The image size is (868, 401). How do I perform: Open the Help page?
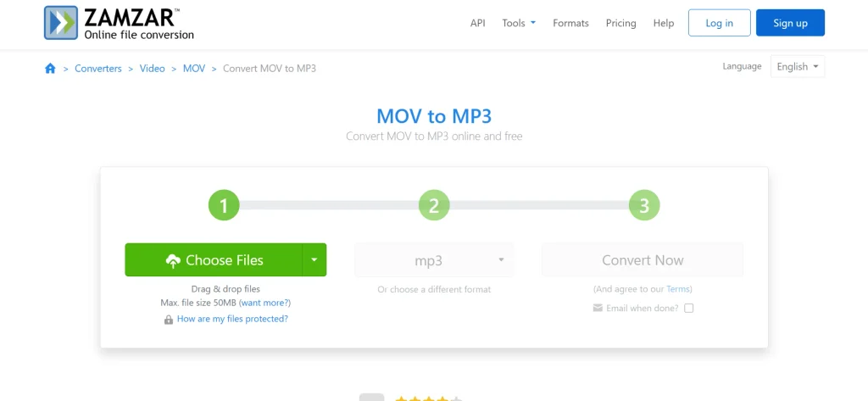point(664,23)
